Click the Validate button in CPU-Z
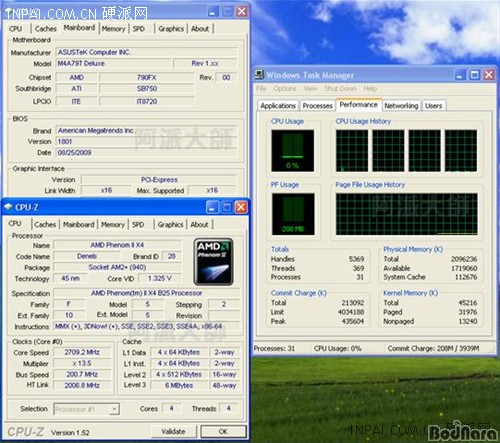 pyautogui.click(x=173, y=431)
